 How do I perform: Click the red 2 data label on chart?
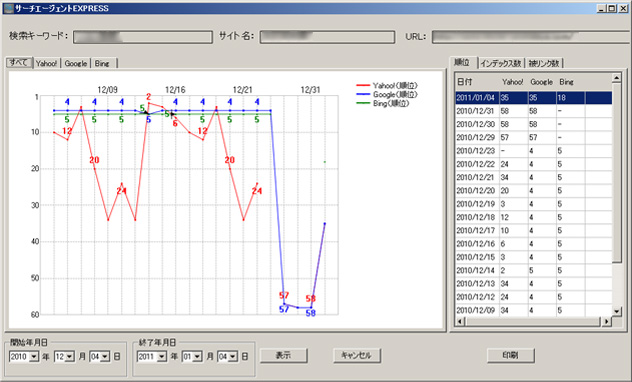[x=148, y=97]
